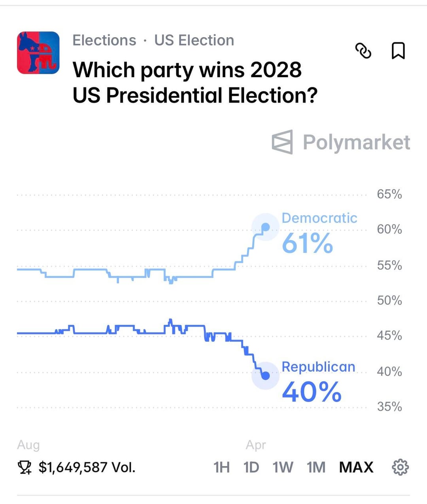This screenshot has height=504, width=427.
Task: Click the Democratic line endpoint marker
Action: (266, 227)
